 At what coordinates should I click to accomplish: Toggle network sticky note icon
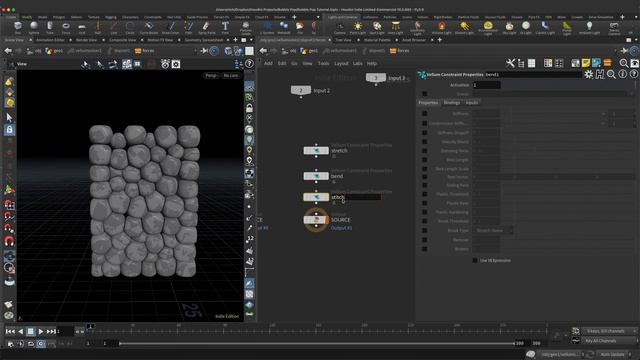pyautogui.click(x=586, y=63)
